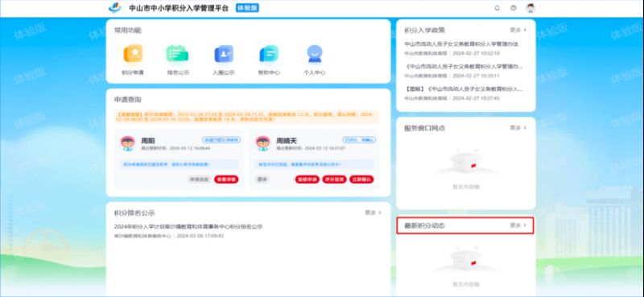644x297 pixels.
Task: Click the 申请查询 section heading
Action: coord(128,100)
